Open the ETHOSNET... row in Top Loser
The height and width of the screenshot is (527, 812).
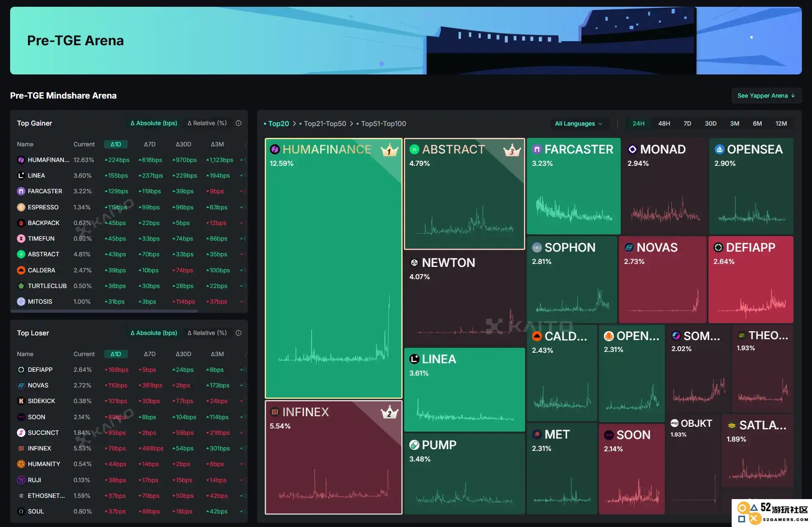point(129,496)
